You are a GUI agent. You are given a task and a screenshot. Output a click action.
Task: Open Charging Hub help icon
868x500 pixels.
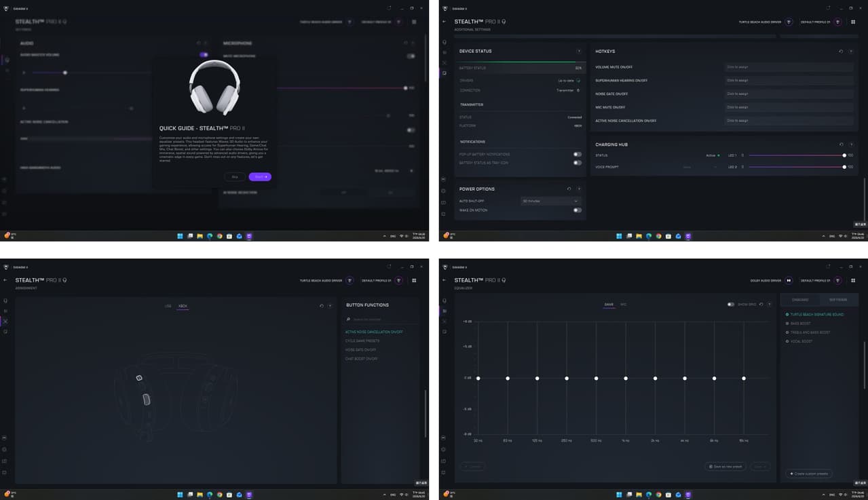(850, 145)
